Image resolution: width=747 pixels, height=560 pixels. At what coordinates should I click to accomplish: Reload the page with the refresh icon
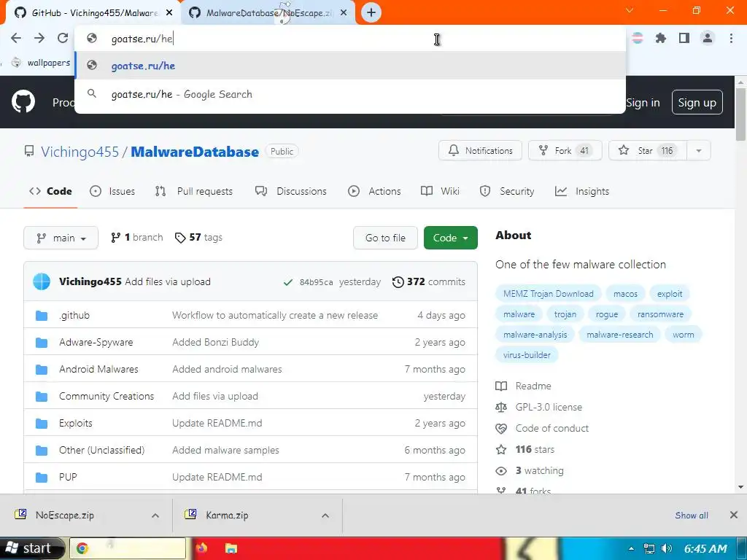[63, 38]
